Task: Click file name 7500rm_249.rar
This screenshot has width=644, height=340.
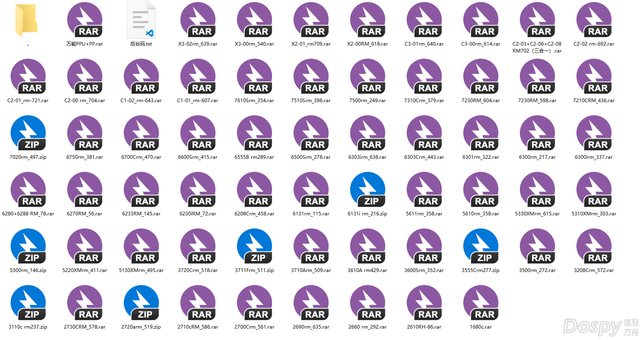Action: tap(368, 101)
